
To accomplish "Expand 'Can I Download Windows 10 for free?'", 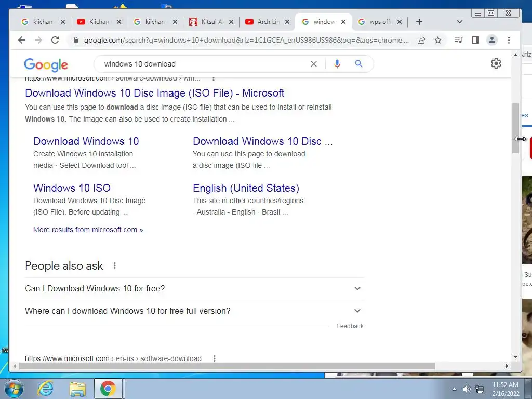I will click(x=194, y=289).
